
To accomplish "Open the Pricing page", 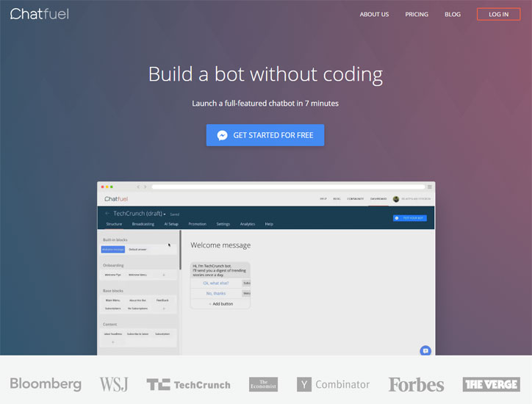I will (x=417, y=14).
